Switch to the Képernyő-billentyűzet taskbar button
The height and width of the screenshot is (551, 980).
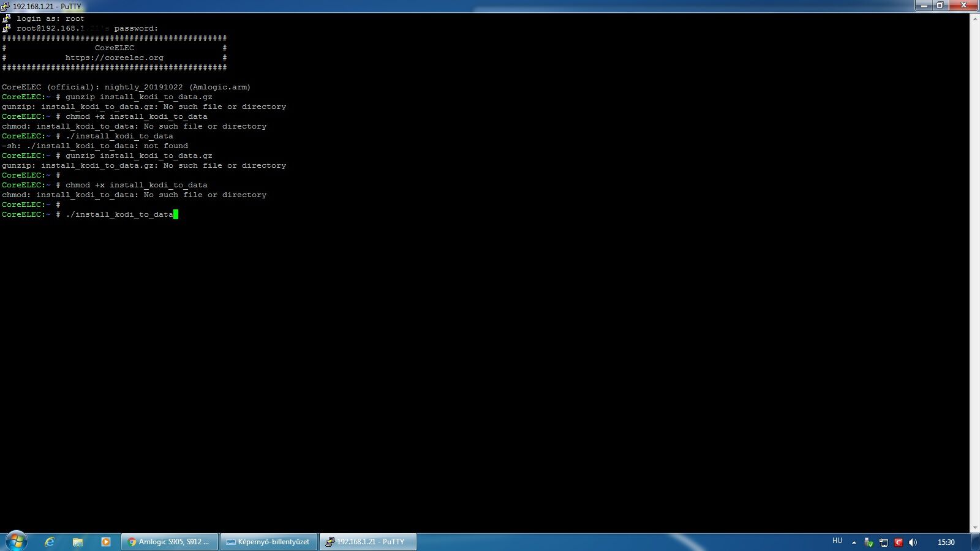coord(268,542)
